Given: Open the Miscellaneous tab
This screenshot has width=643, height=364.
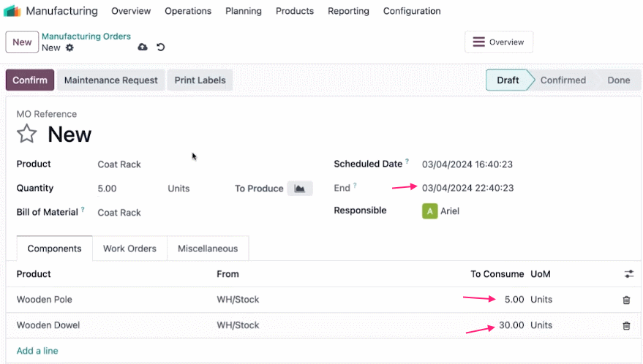Looking at the screenshot, I should [x=208, y=249].
